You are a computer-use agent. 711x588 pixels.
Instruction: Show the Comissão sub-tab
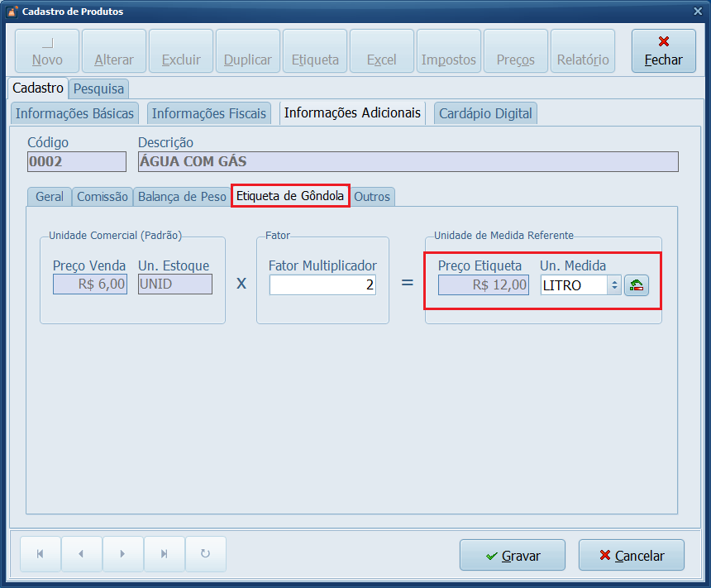(x=103, y=197)
